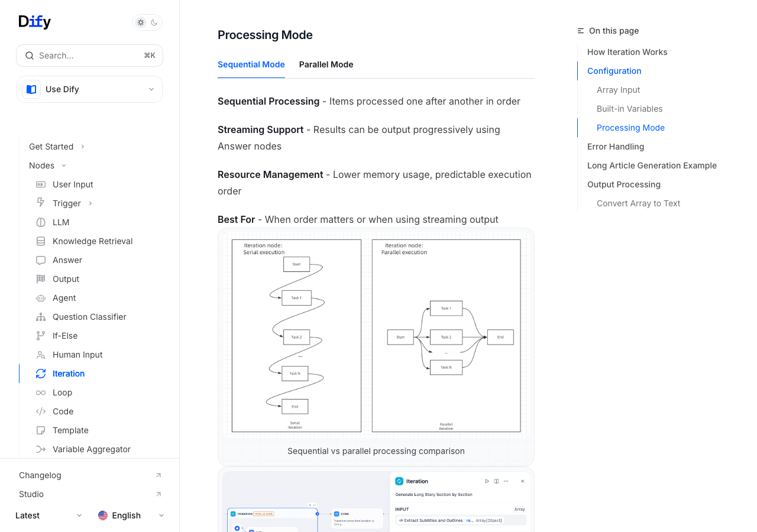Switch to the Parallel Mode tab

(326, 64)
